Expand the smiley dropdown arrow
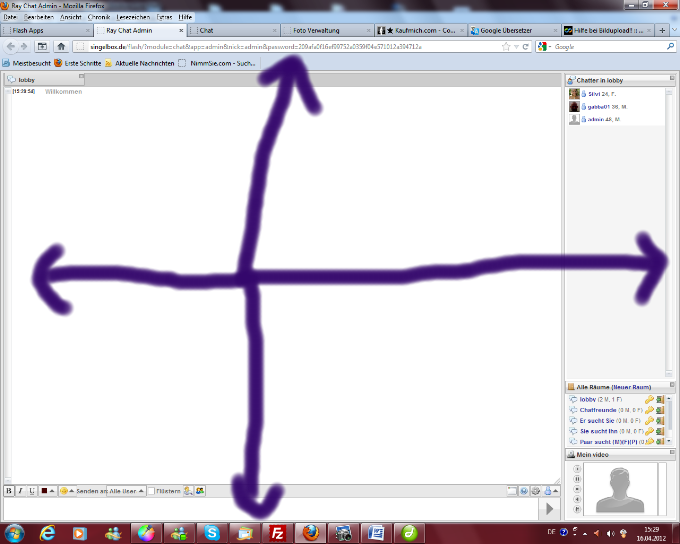Viewport: 680px width, 544px height. pyautogui.click(x=72, y=491)
